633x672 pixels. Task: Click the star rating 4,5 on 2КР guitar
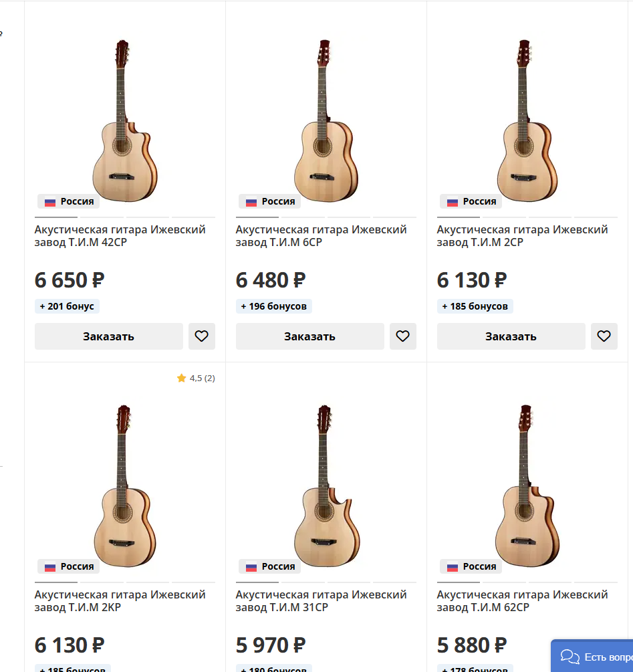(196, 378)
